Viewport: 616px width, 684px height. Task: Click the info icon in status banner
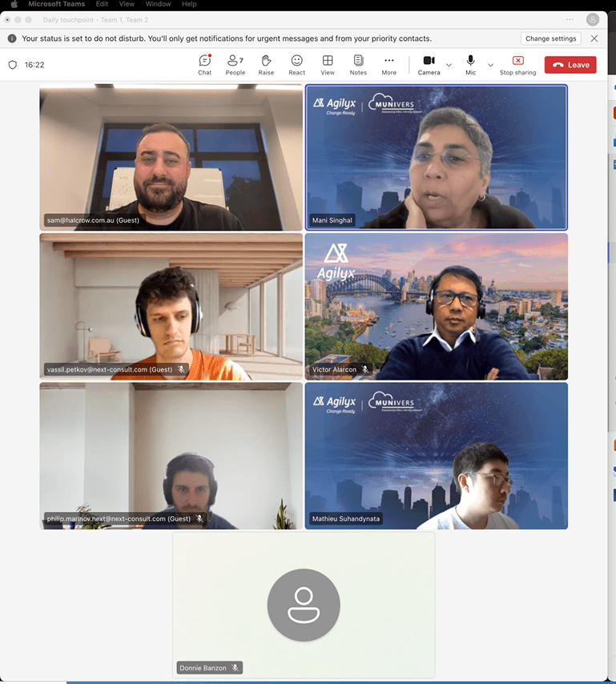12,38
